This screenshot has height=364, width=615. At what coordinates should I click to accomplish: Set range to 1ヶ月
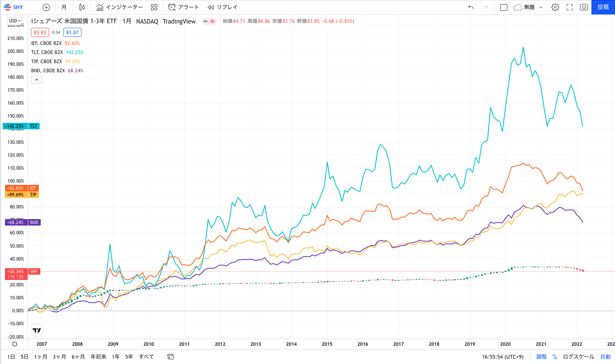tap(41, 357)
